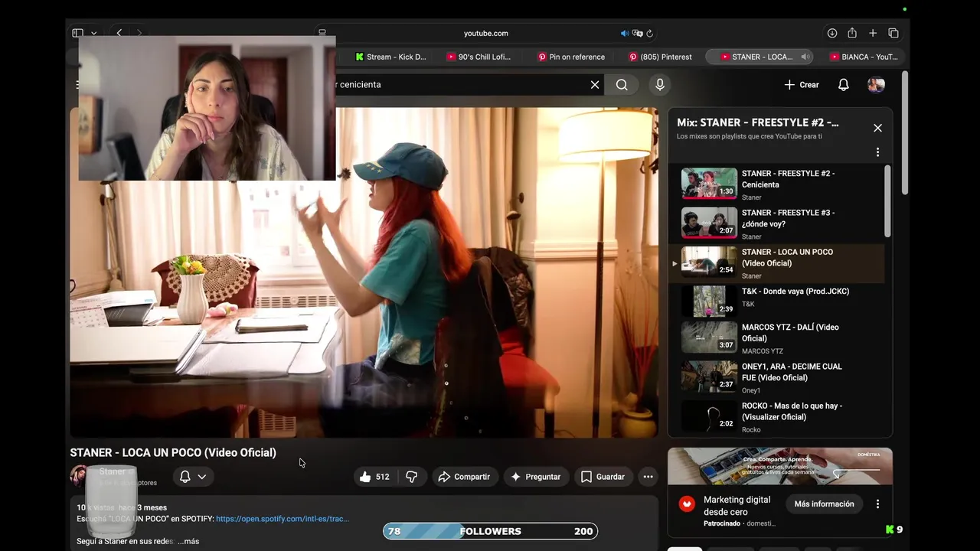Close the Mix playlist panel
Image resolution: width=980 pixels, height=551 pixels.
coord(877,128)
